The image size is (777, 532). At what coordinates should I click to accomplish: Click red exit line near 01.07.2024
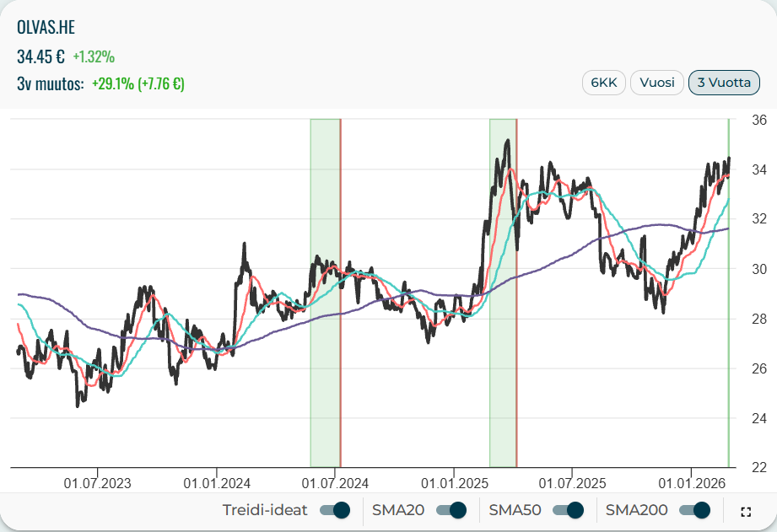pos(340,379)
